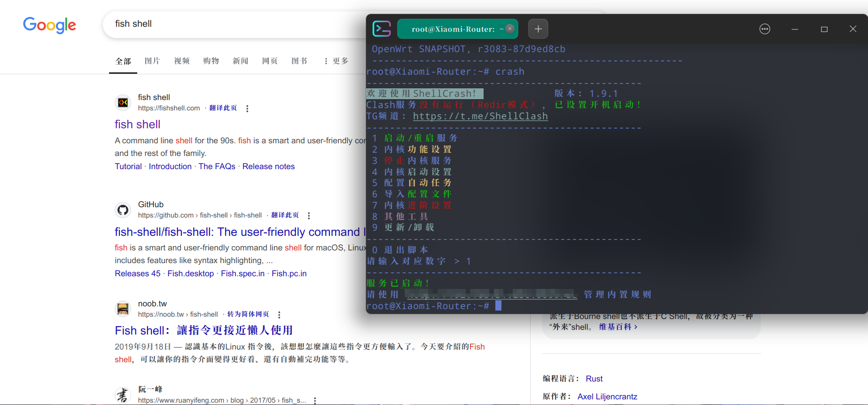Switch to the 图书 search tab
The height and width of the screenshot is (405, 868).
coord(299,61)
